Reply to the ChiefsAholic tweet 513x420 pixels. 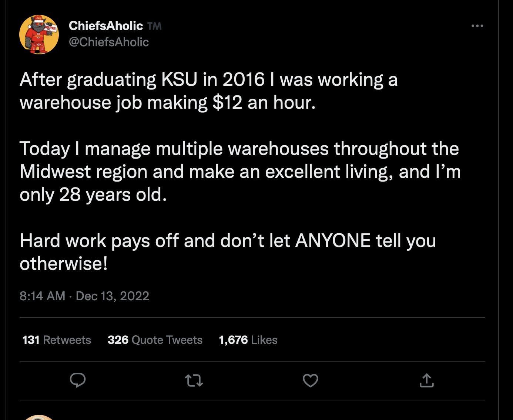click(78, 380)
